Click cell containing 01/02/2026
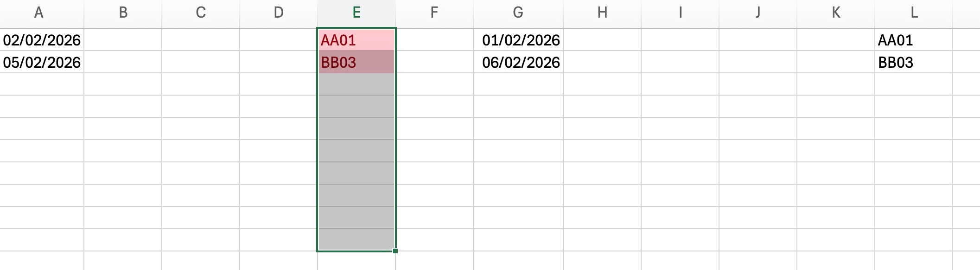The width and height of the screenshot is (980, 270). point(518,40)
